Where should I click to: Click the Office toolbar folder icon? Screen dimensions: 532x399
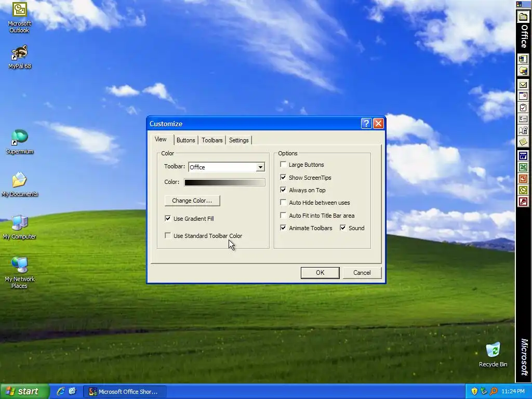[523, 17]
